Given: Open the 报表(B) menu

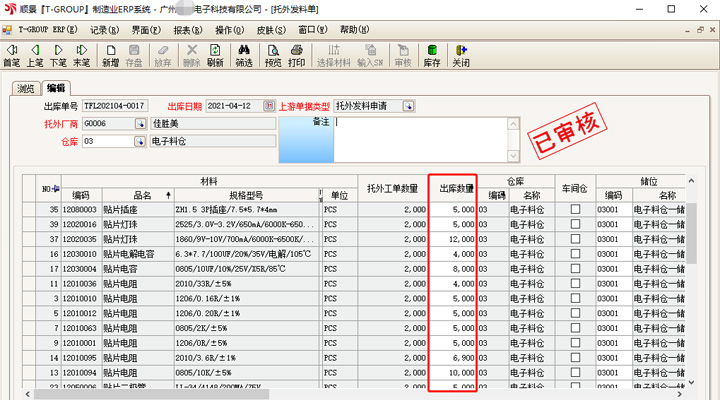Looking at the screenshot, I should (188, 30).
